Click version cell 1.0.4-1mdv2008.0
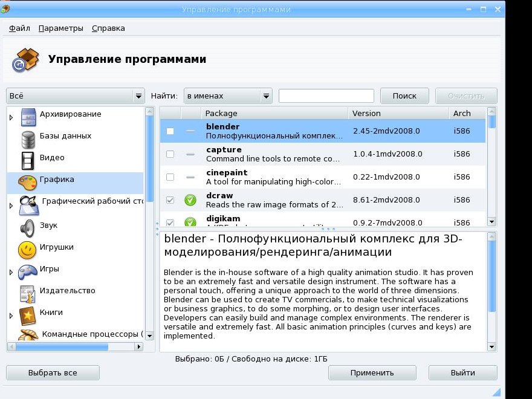532x399 pixels. click(x=388, y=154)
